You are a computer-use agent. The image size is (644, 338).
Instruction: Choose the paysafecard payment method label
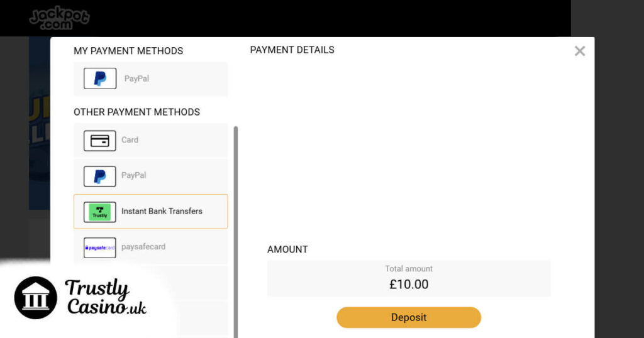[x=143, y=247]
